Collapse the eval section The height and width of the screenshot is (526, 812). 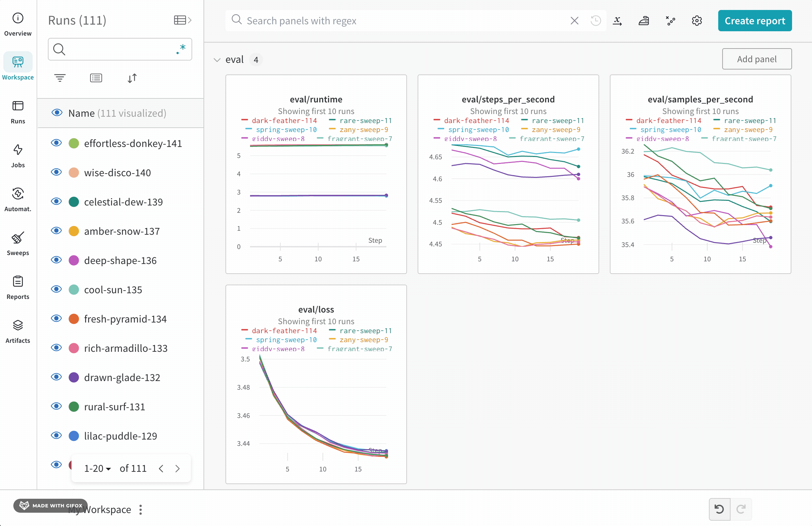[x=217, y=60]
